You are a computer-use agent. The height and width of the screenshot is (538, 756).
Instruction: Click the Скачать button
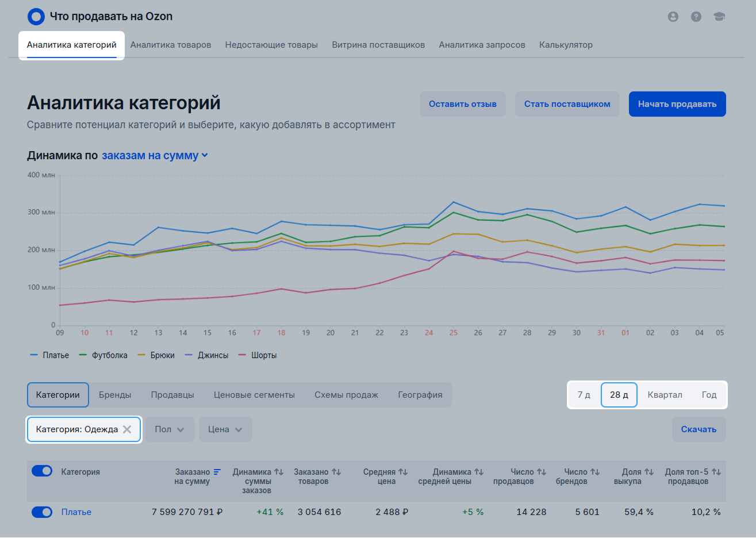coord(699,429)
